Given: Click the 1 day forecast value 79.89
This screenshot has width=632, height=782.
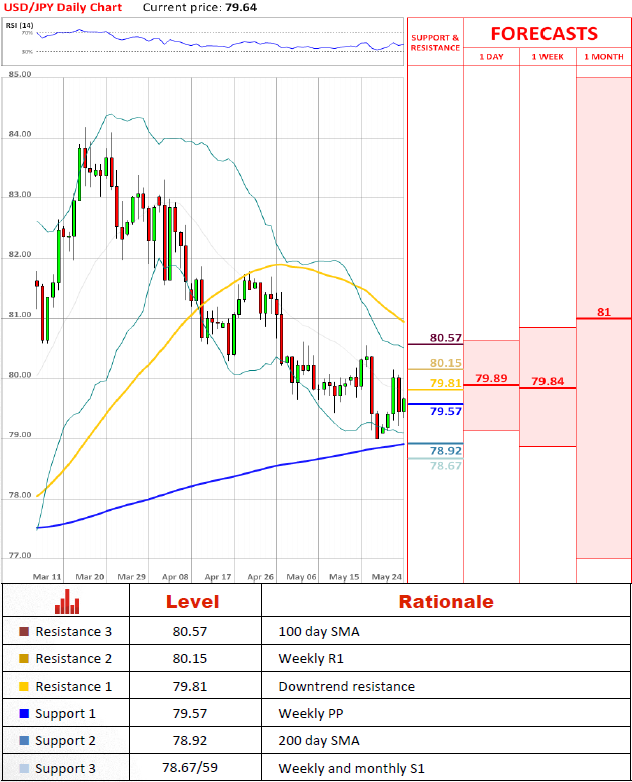Looking at the screenshot, I should click(x=491, y=378).
